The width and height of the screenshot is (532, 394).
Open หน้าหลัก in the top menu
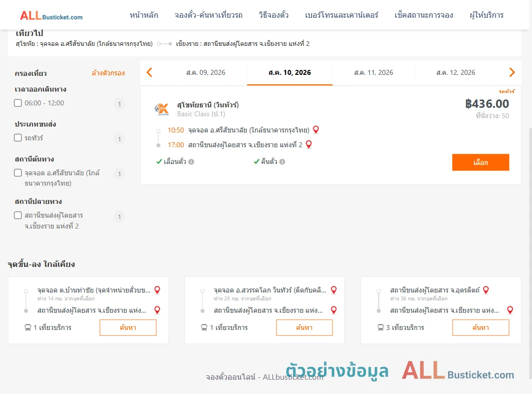tap(144, 15)
